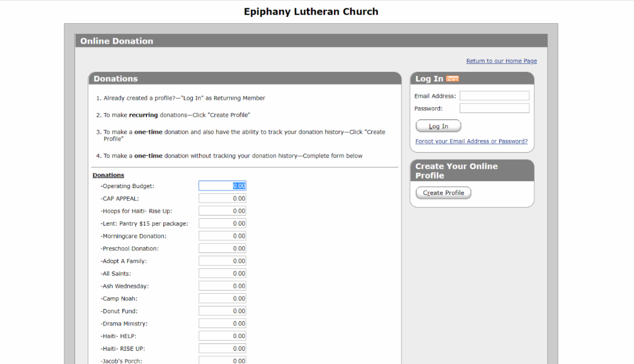Click the Jacob's Porch amount field
This screenshot has height=364, width=634.
tap(222, 360)
